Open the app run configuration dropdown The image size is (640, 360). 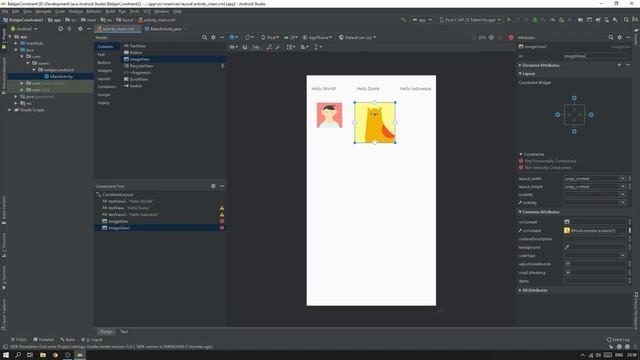click(422, 20)
